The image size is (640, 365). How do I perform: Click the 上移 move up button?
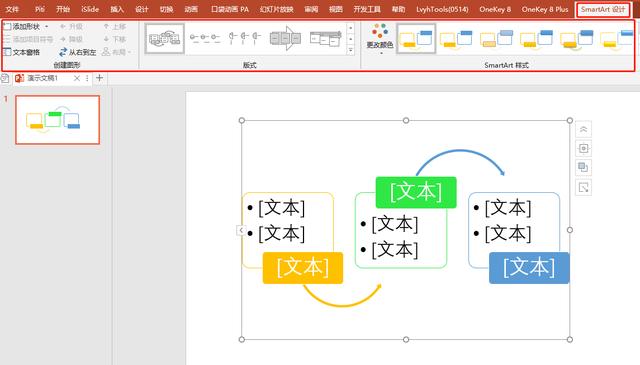115,27
